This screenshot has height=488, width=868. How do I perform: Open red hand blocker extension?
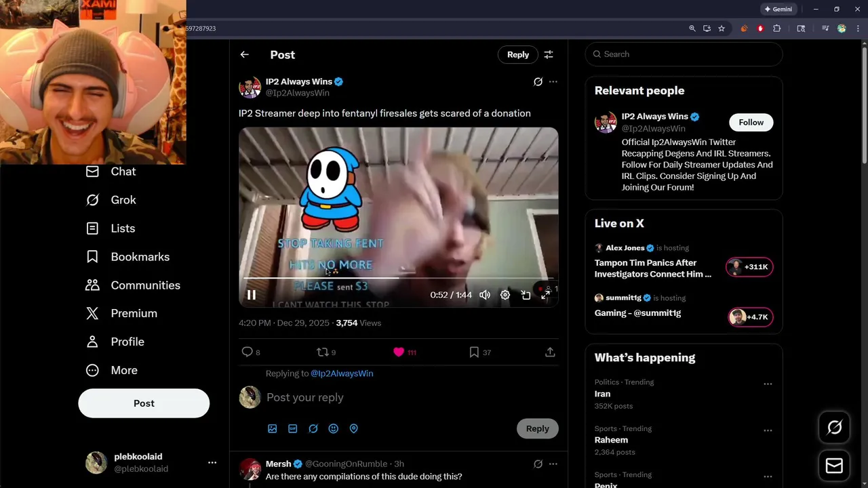coord(760,28)
